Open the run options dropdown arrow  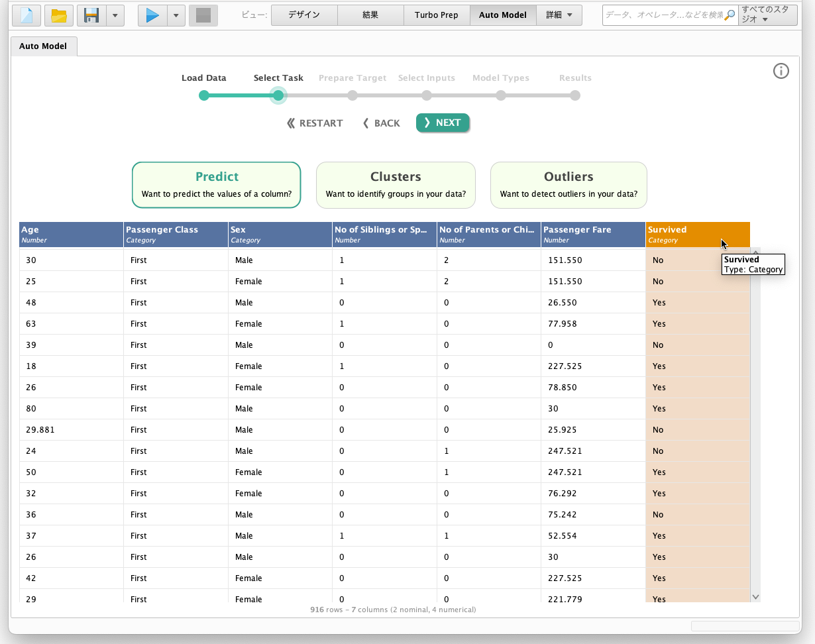(176, 15)
